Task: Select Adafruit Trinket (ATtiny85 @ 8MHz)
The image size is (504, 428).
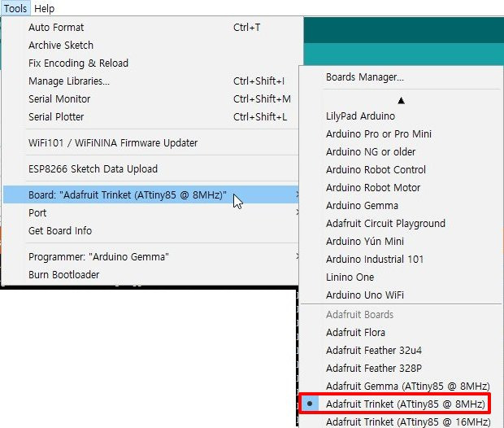Action: point(401,404)
